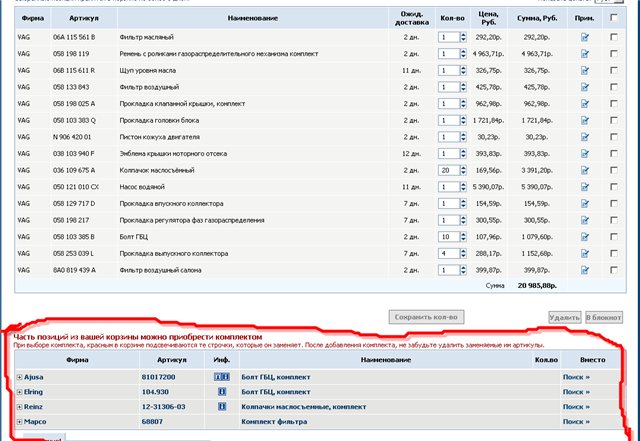The height and width of the screenshot is (441, 640).
Task: Expand the Ajusa kit row
Action: pyautogui.click(x=19, y=377)
